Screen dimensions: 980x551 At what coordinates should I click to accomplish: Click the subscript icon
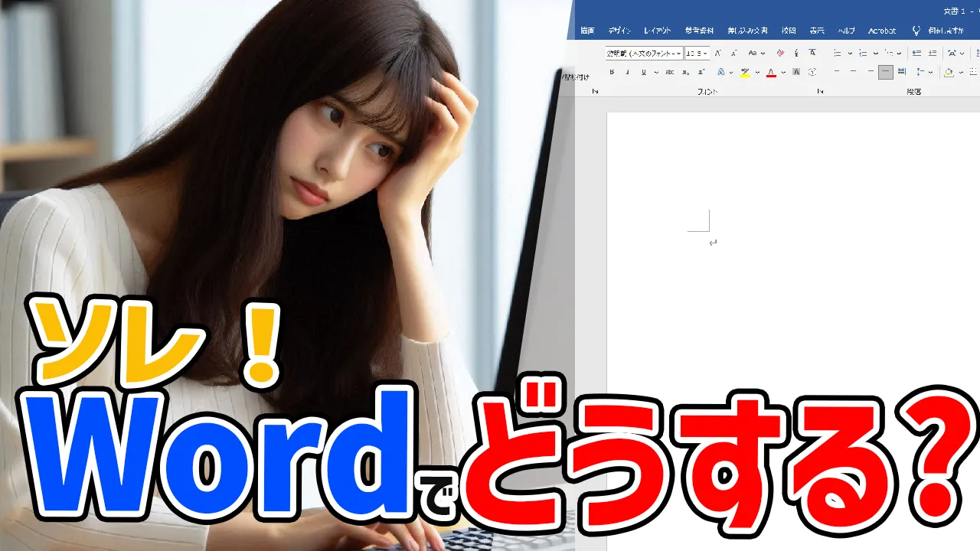pos(686,72)
